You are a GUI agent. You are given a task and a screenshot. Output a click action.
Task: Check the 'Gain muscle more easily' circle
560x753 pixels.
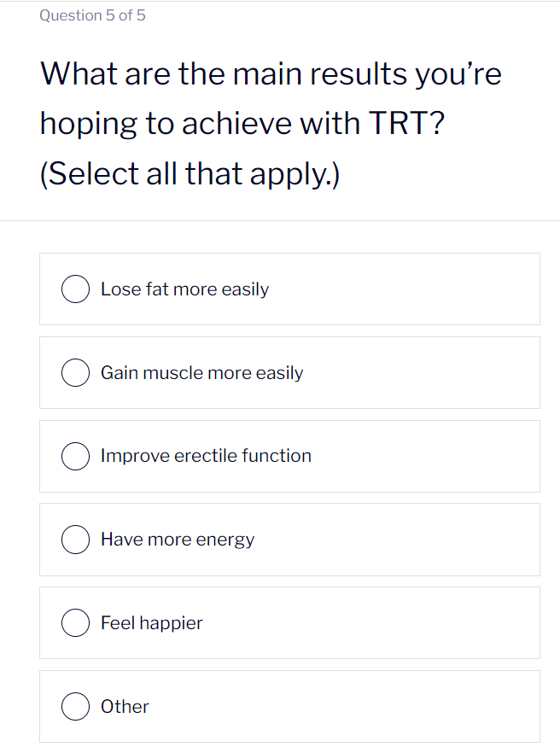click(x=75, y=372)
